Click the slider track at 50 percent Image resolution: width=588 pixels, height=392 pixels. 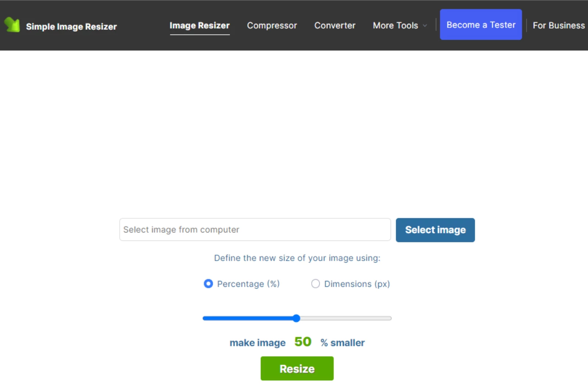point(297,318)
